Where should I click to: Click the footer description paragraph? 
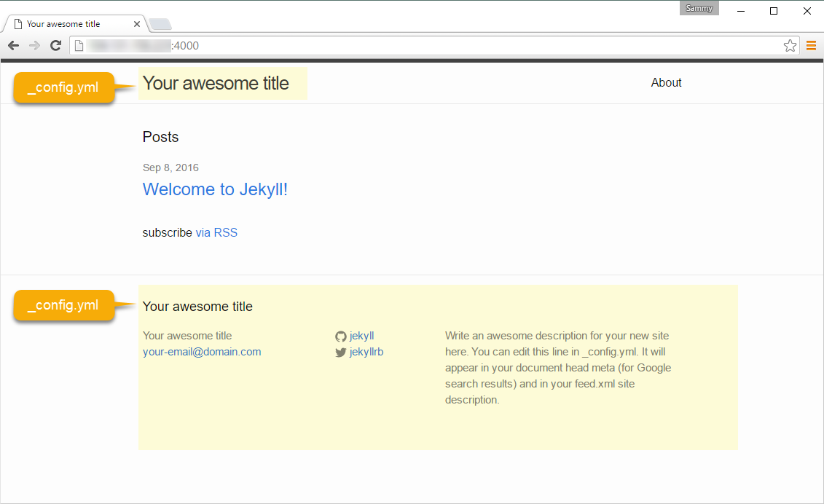(558, 368)
